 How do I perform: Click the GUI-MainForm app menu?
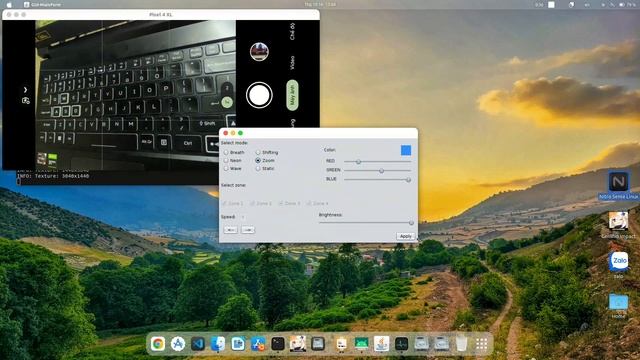(x=42, y=4)
